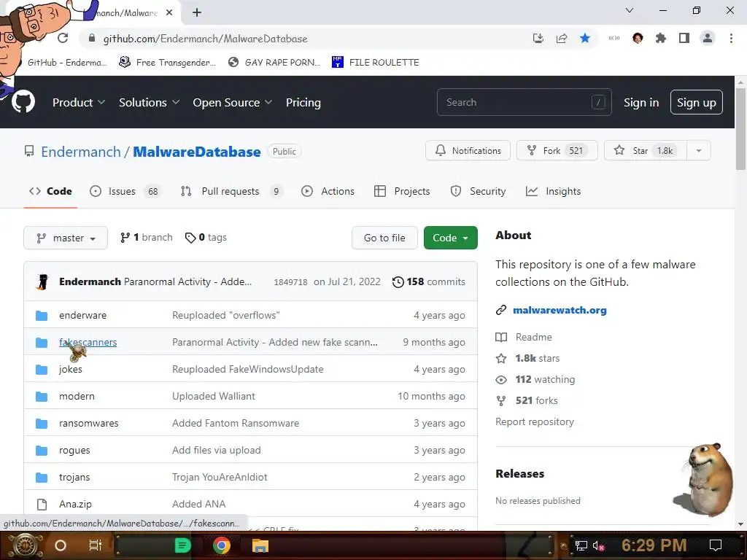Viewport: 747px width, 560px height.
Task: Select the Code tab
Action: pos(50,192)
